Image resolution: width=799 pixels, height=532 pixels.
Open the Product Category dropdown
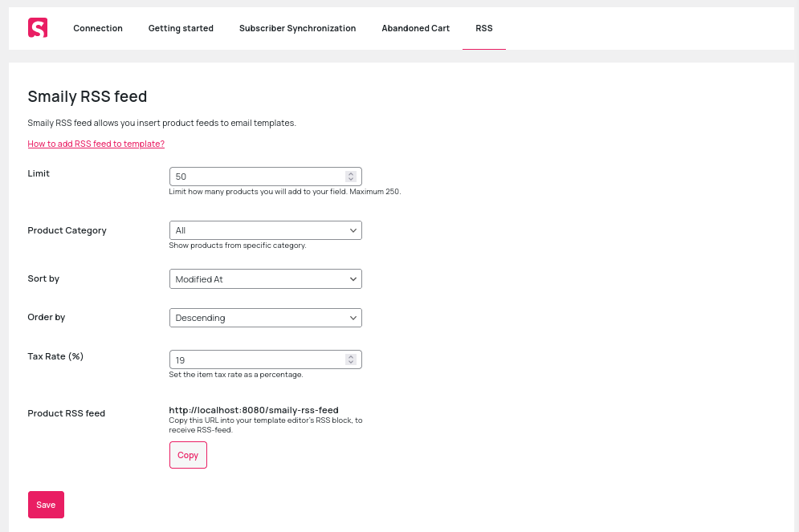coord(265,230)
